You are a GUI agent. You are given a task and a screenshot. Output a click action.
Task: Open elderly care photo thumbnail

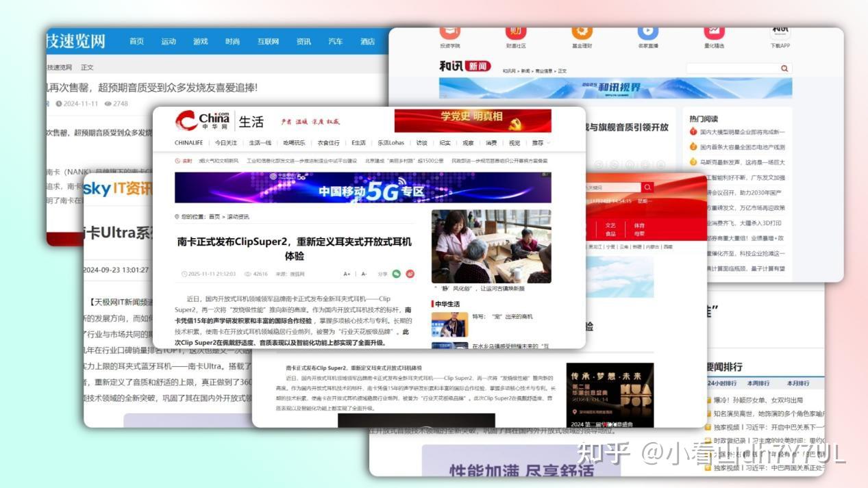point(491,246)
